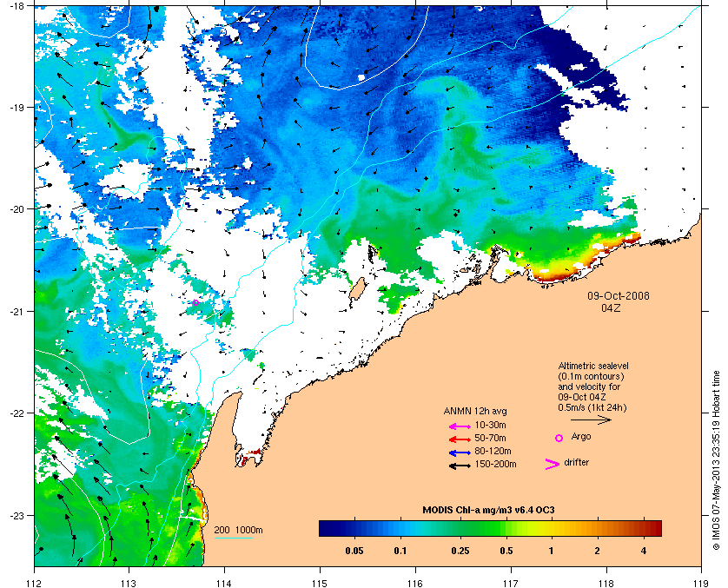Click the colorbar value 0.25

[x=460, y=551]
